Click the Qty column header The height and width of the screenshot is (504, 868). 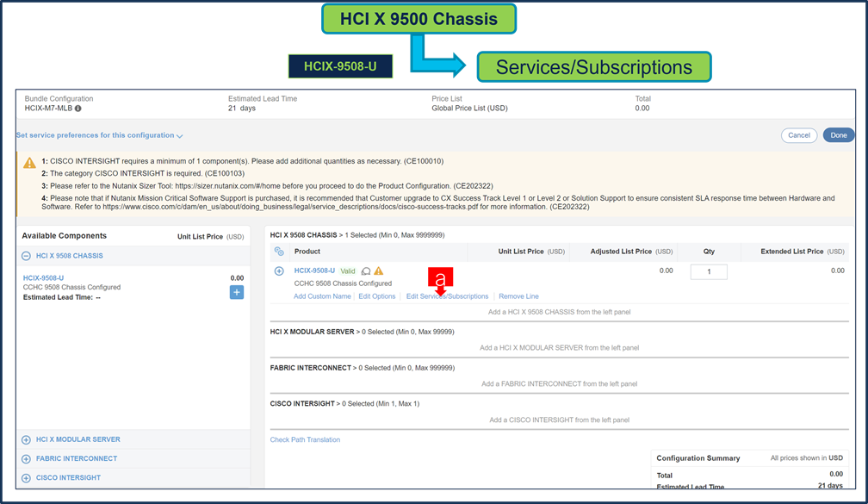[x=709, y=252]
